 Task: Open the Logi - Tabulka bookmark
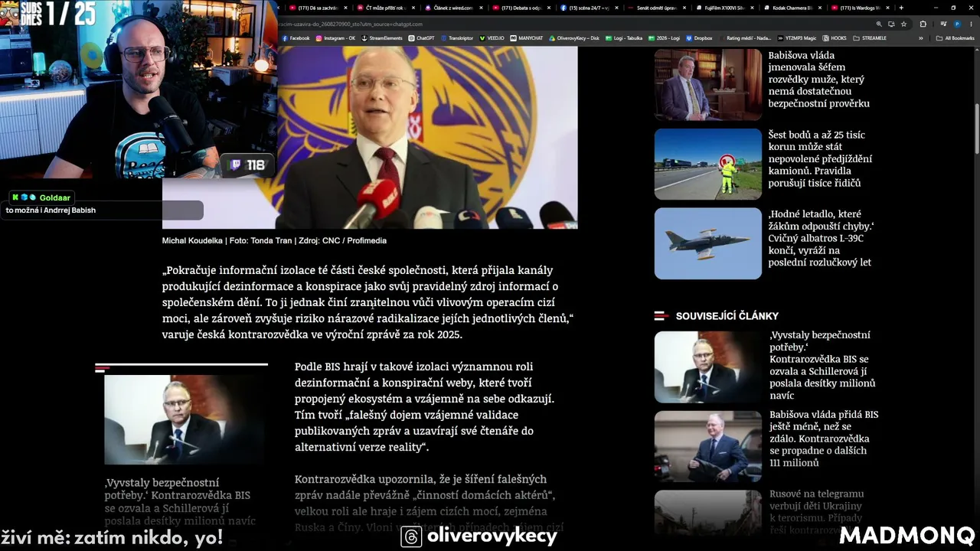tap(624, 37)
